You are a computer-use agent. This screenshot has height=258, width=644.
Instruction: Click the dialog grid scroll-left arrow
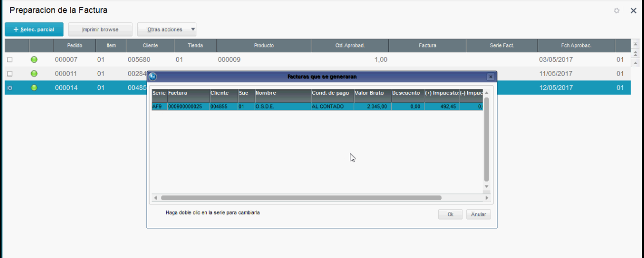pos(155,198)
